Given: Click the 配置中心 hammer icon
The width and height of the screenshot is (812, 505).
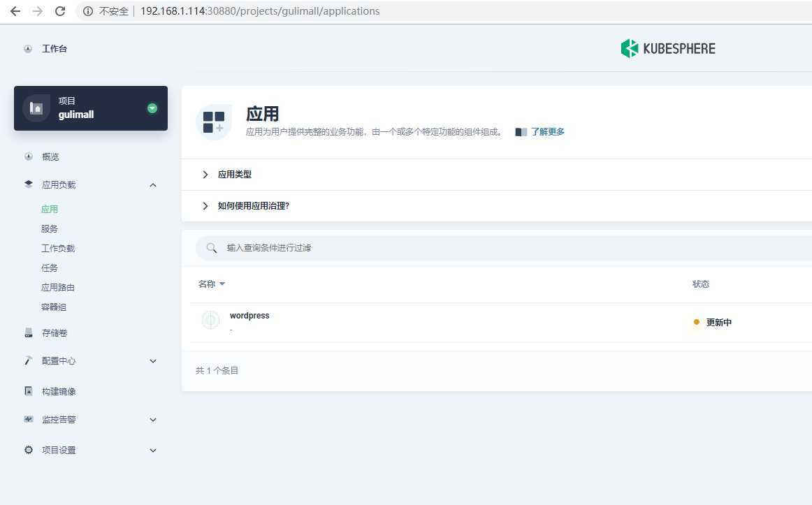Looking at the screenshot, I should (x=29, y=360).
